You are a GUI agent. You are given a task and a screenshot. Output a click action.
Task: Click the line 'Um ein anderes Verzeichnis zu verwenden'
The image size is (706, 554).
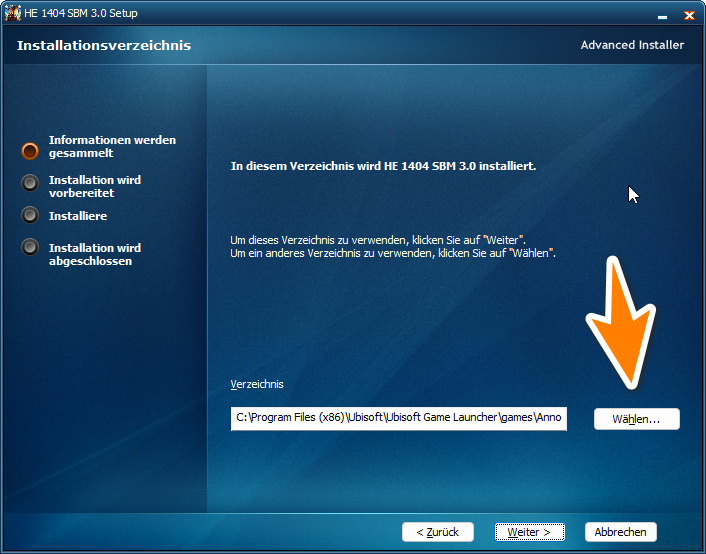393,253
